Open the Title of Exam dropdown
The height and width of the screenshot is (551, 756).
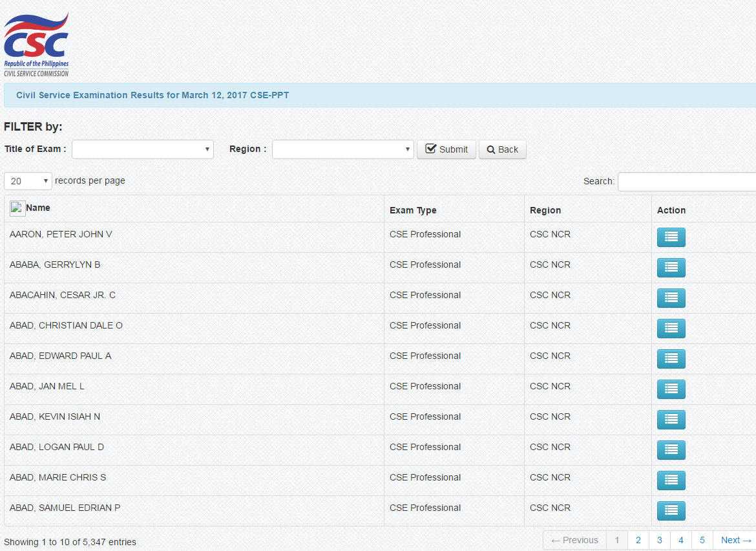click(x=142, y=149)
